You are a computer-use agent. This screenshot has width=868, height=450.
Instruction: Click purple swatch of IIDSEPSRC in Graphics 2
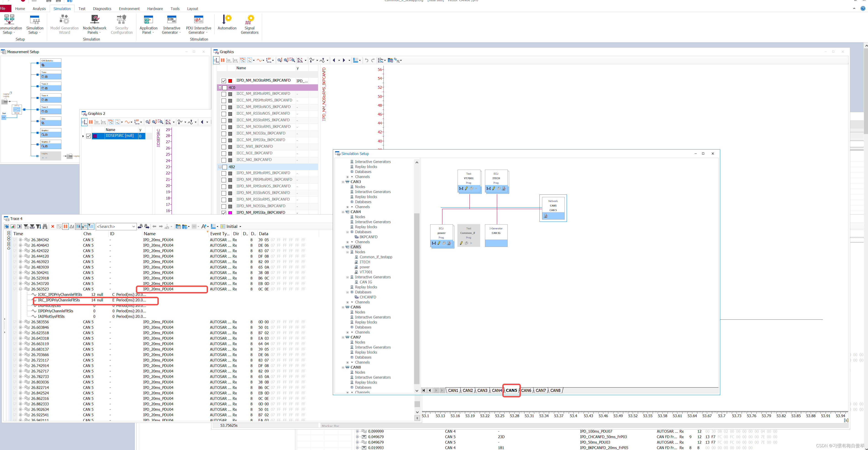[x=95, y=136]
